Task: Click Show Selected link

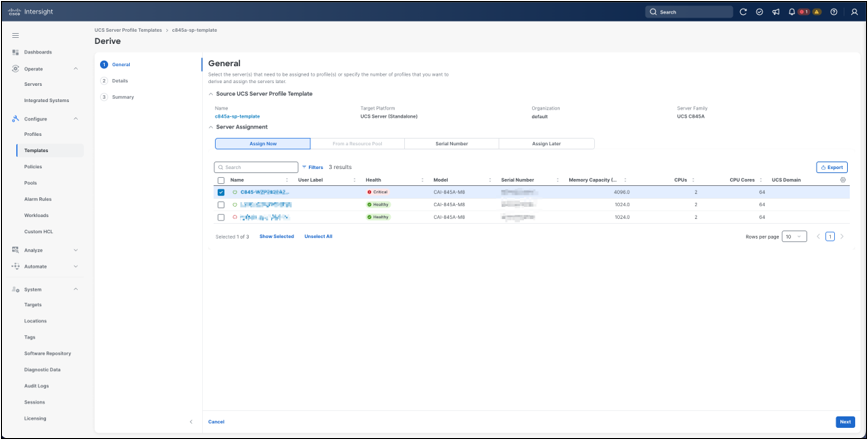Action: (x=277, y=236)
